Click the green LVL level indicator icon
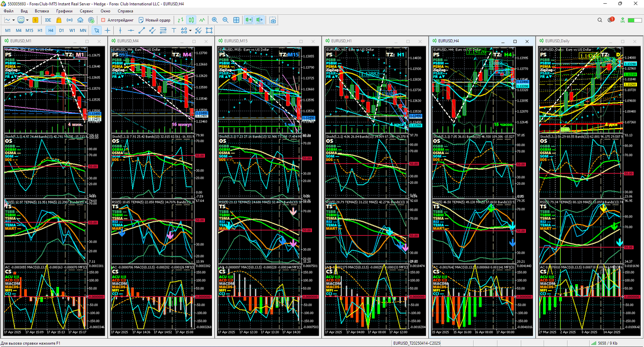The width and height of the screenshot is (644, 347). [622, 20]
